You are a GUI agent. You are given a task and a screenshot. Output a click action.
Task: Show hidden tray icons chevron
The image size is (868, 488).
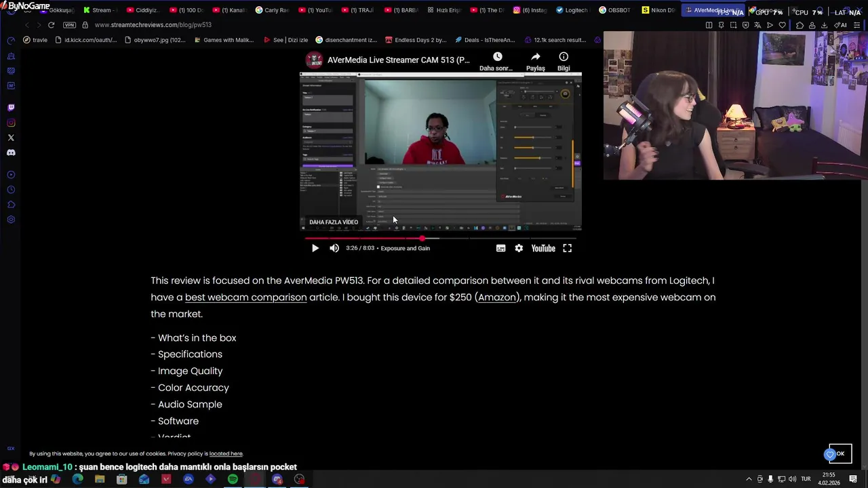pos(749,479)
